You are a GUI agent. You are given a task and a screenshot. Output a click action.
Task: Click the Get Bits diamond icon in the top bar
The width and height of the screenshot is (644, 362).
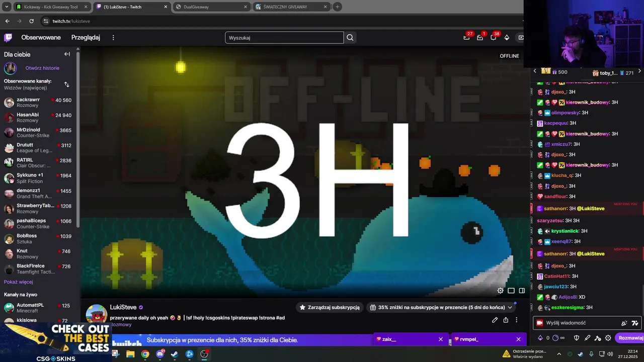(x=507, y=38)
